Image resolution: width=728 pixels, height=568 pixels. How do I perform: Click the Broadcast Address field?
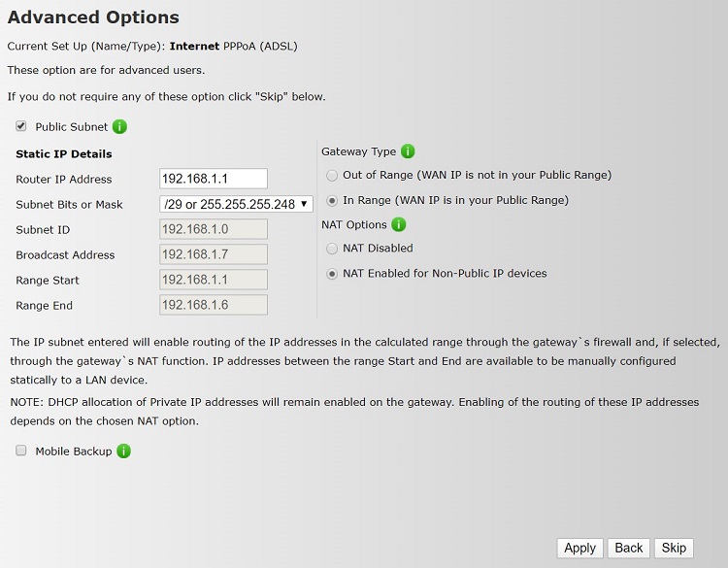(213, 254)
